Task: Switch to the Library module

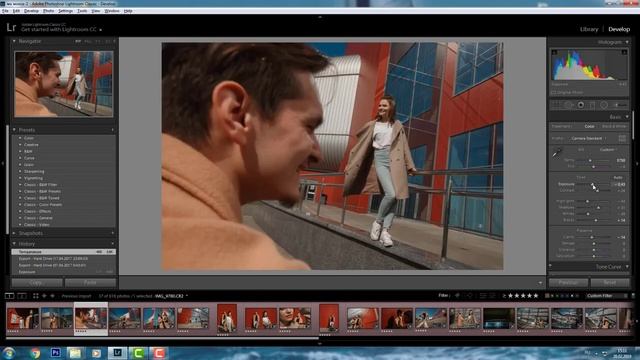Action: pyautogui.click(x=589, y=29)
